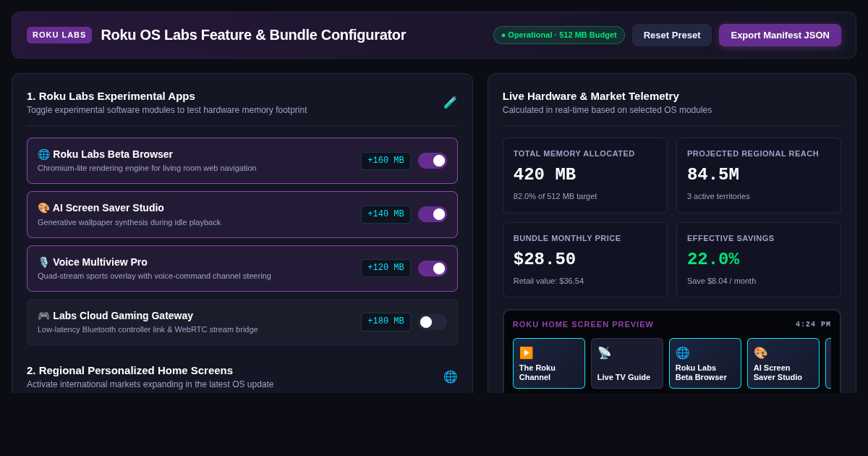Screen dimensions: 868x456
Task: Click the 'Roku Home Screen Preview' label
Action: pos(583,324)
